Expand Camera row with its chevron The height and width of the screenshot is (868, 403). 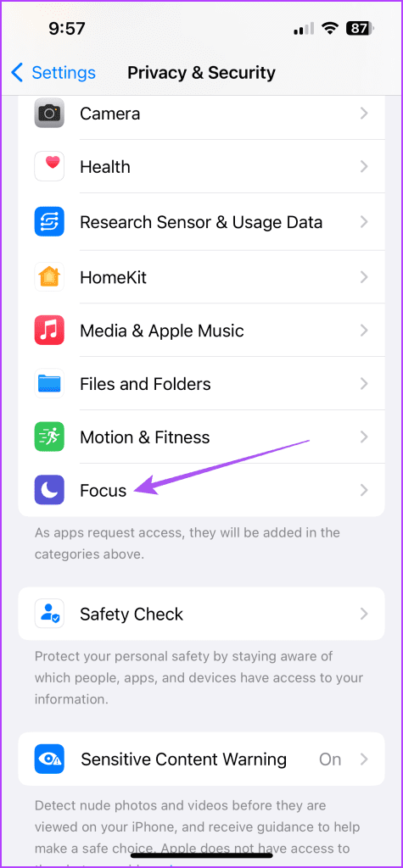pos(364,114)
